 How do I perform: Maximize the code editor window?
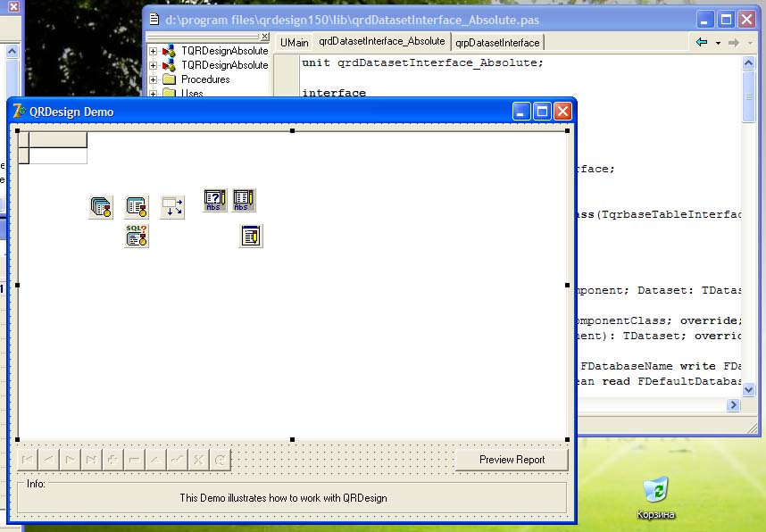[x=726, y=20]
